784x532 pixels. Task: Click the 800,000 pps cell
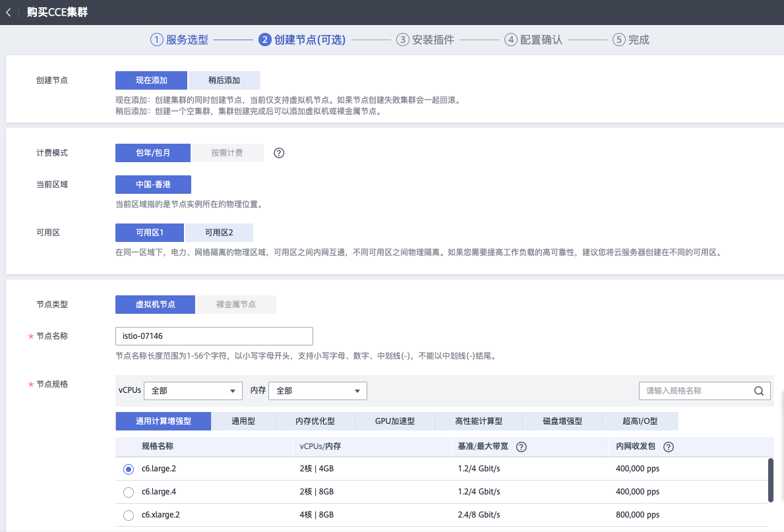[638, 515]
